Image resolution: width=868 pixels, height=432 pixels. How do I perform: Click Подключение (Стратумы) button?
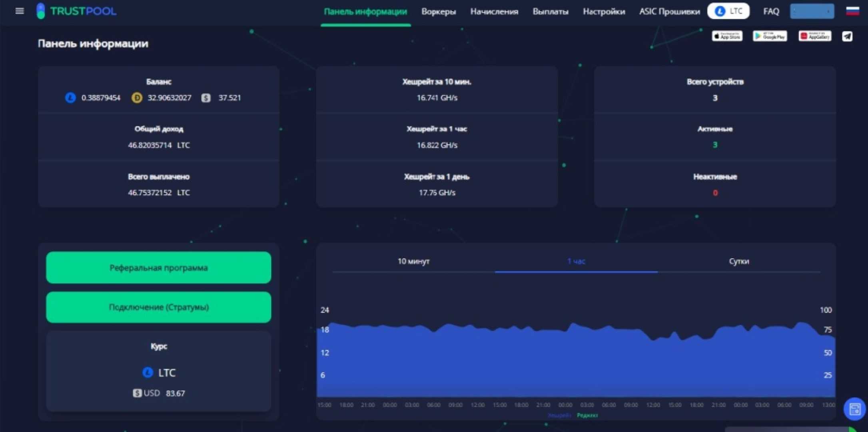pyautogui.click(x=159, y=307)
